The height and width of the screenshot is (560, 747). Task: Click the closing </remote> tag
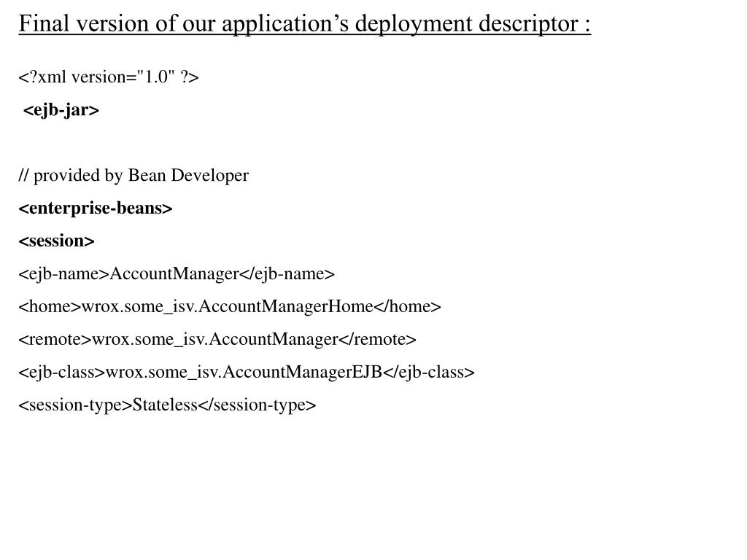click(377, 340)
